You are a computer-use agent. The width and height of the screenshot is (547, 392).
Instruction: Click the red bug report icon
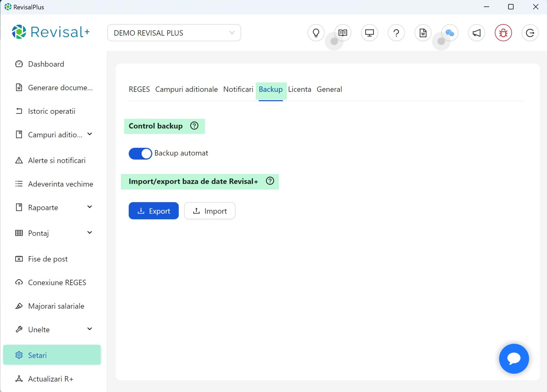click(x=503, y=33)
